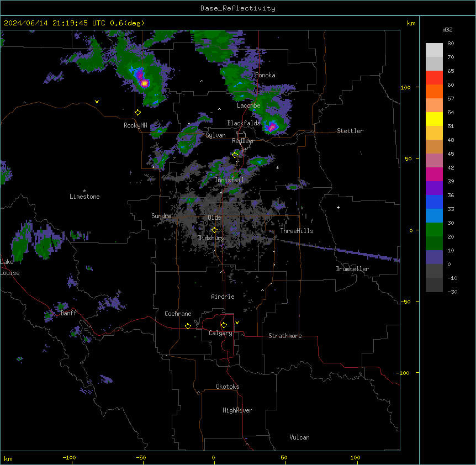Image resolution: width=476 pixels, height=465 pixels.
Task: Select the blue 36 dBZ legend swatch
Action: tap(434, 202)
